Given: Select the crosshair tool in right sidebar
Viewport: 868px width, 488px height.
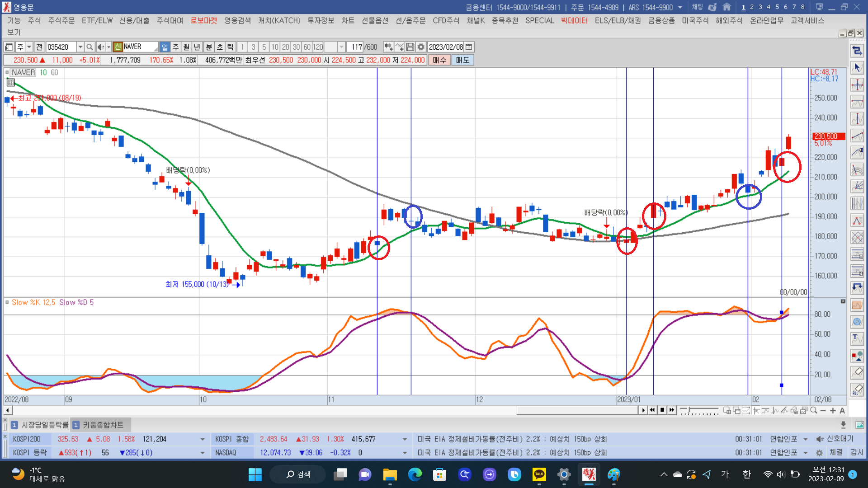Looking at the screenshot, I should pyautogui.click(x=857, y=85).
